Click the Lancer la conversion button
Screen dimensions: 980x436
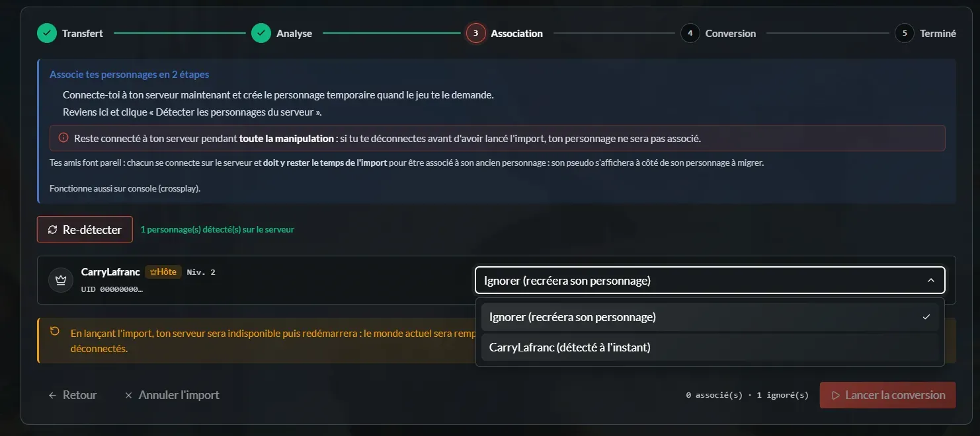click(887, 395)
